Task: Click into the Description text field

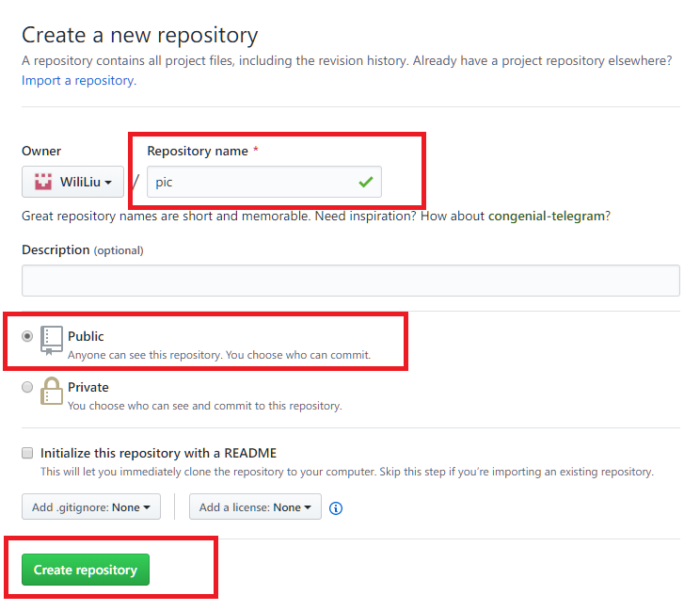Action: coord(351,281)
